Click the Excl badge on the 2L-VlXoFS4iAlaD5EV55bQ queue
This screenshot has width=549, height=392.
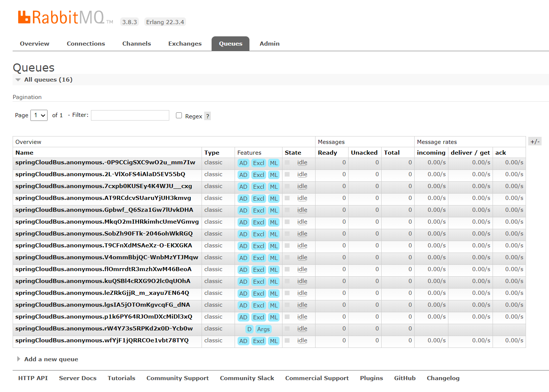(x=258, y=175)
